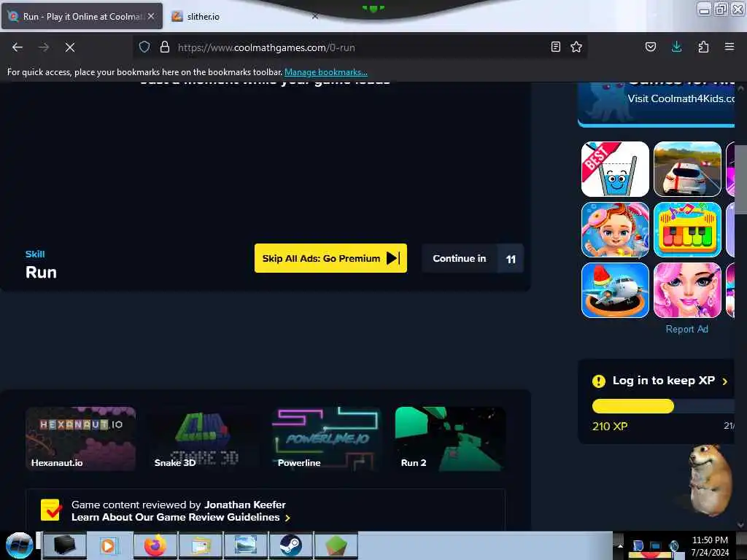Open the Manage bookmarks link
Image resolution: width=747 pixels, height=560 pixels.
(x=326, y=72)
